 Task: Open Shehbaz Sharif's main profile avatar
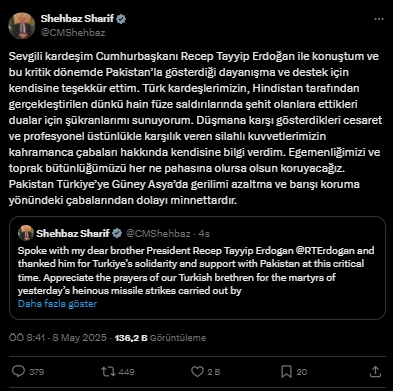pos(22,25)
